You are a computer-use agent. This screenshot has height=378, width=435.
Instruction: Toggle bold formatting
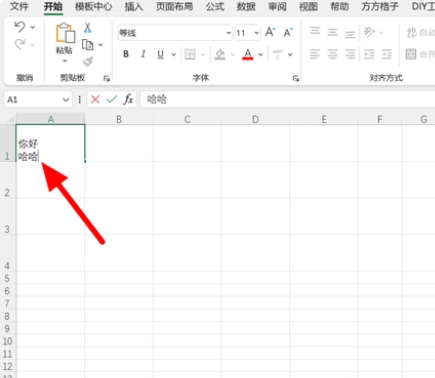(126, 54)
